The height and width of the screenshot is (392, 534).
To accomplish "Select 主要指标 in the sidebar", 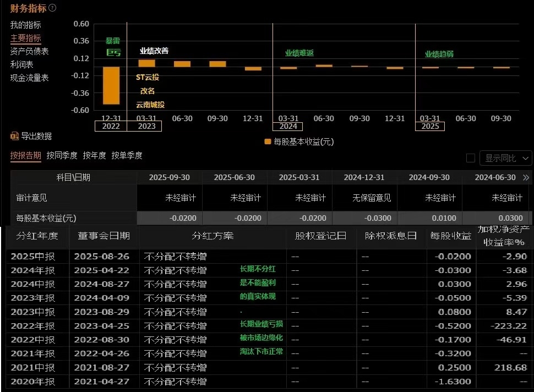I will [x=25, y=38].
